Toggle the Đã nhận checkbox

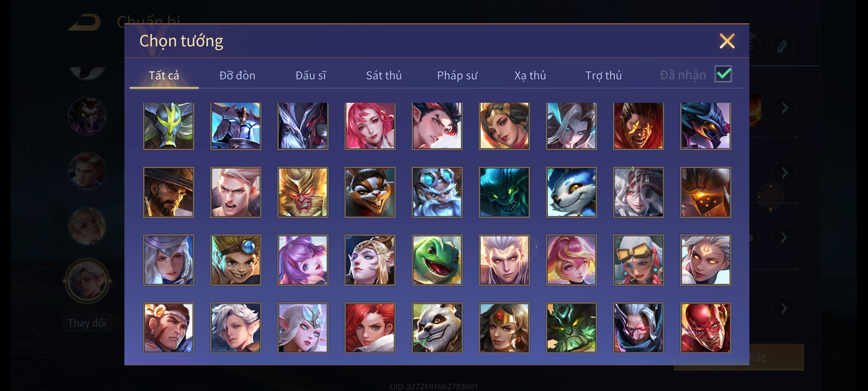[723, 74]
